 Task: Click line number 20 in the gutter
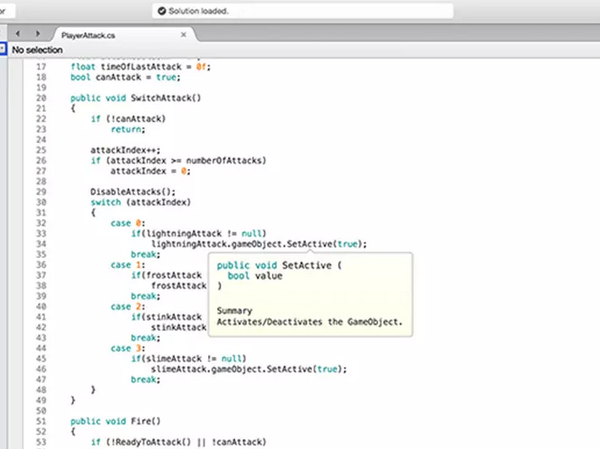point(41,98)
